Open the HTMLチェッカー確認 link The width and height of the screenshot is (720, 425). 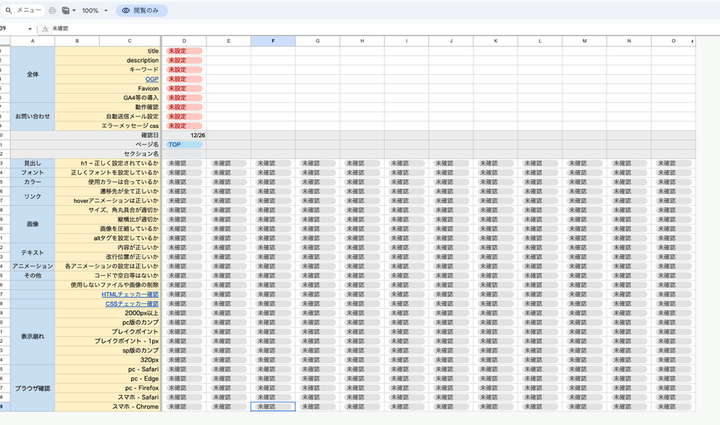130,294
